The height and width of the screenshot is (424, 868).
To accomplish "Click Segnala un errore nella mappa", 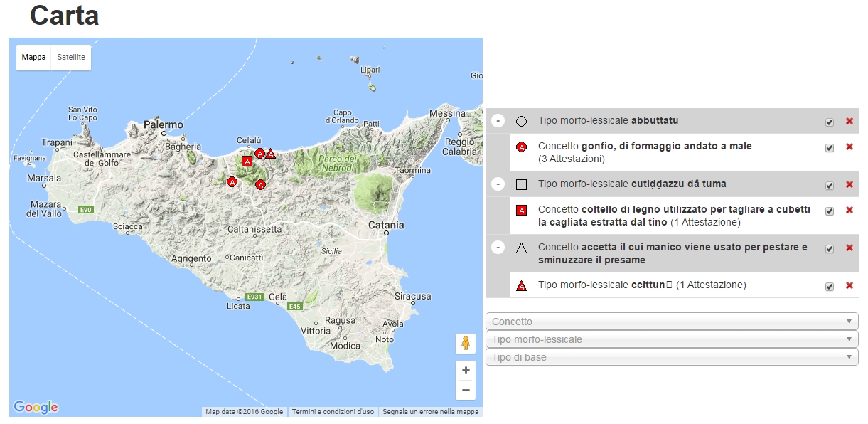I will [x=430, y=412].
